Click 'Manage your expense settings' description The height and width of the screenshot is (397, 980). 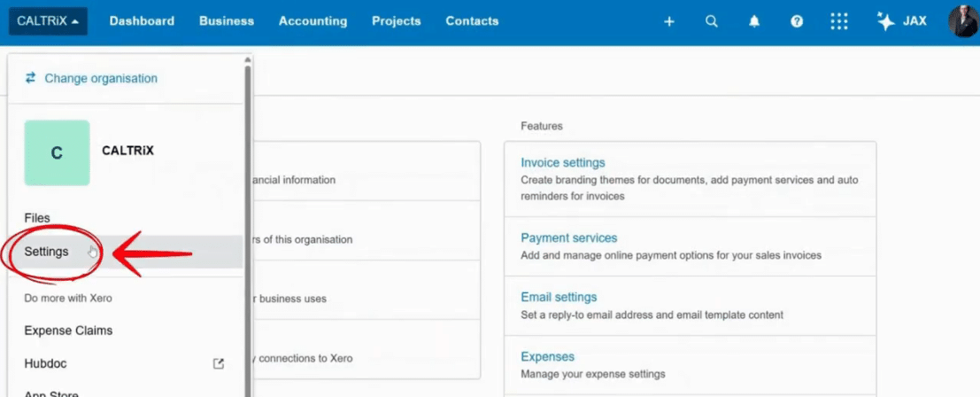(592, 375)
